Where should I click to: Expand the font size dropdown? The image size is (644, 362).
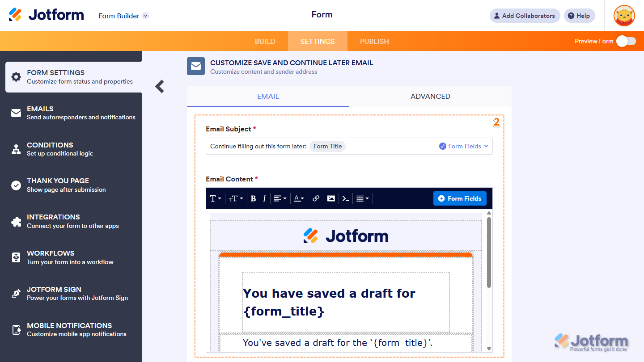(x=236, y=198)
